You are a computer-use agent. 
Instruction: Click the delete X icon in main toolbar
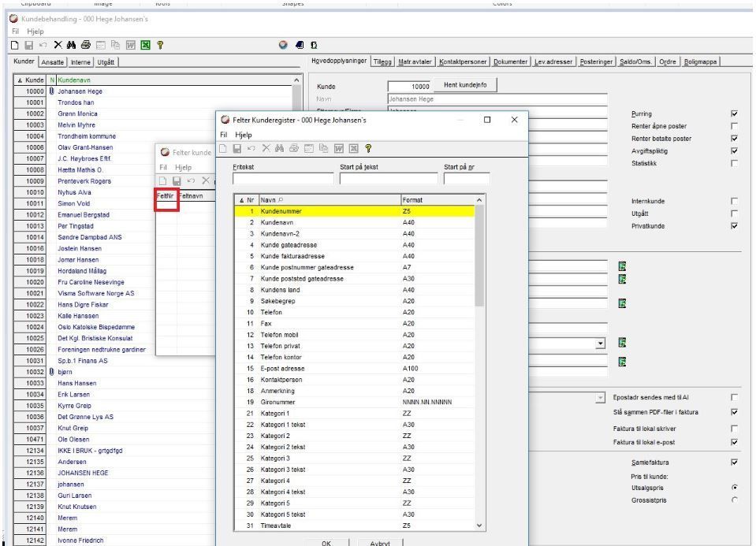(x=58, y=45)
